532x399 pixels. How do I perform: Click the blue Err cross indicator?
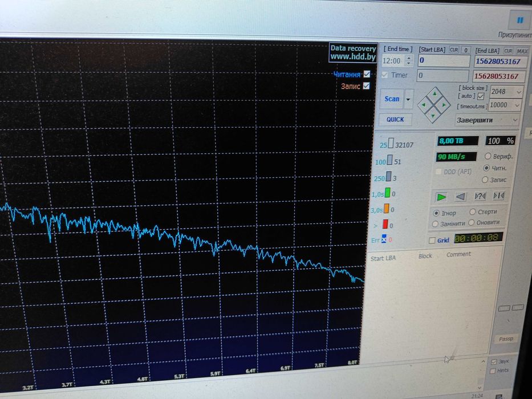(x=384, y=239)
